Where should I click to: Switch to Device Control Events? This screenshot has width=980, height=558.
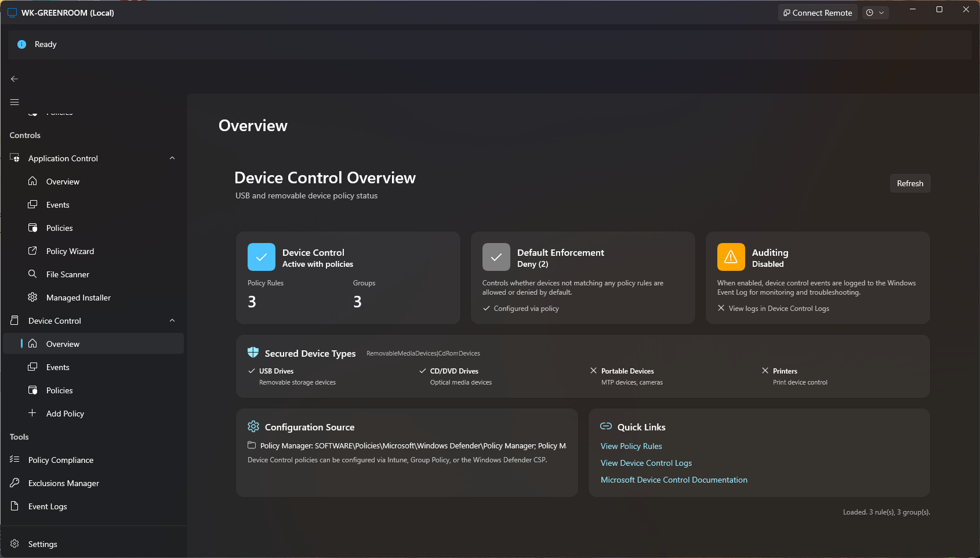[x=57, y=367]
